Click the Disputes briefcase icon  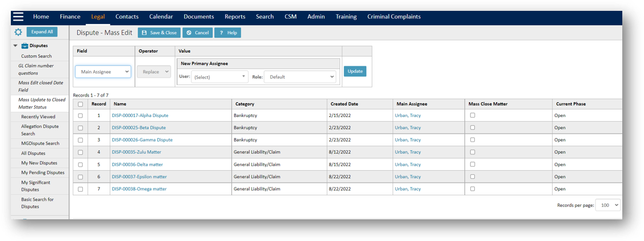pyautogui.click(x=25, y=46)
